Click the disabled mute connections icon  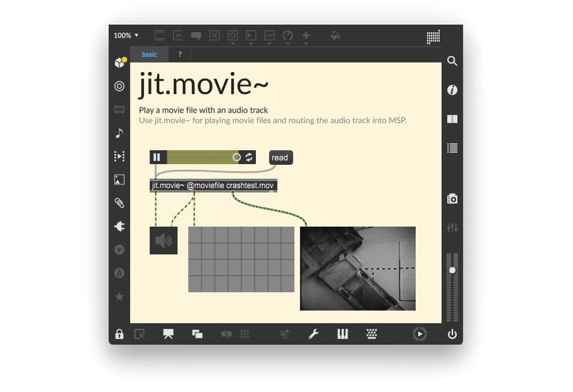tap(226, 334)
